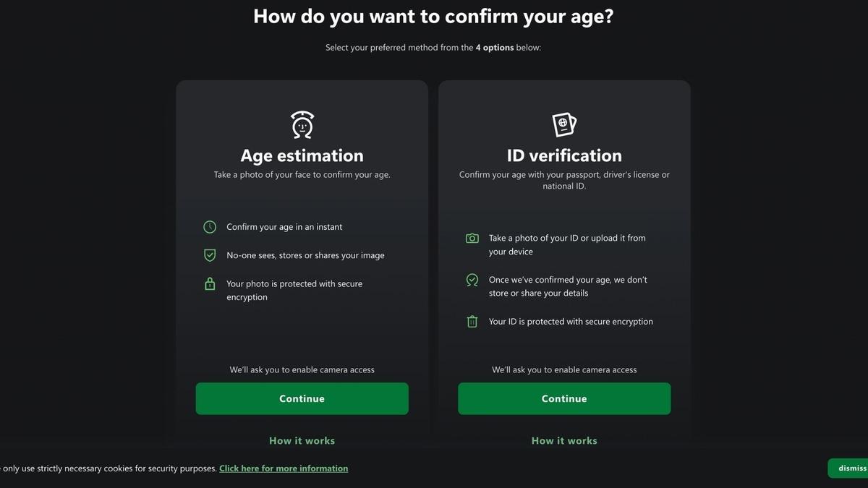Open 'How it works' for ID verification
This screenshot has width=868, height=488.
click(x=564, y=440)
